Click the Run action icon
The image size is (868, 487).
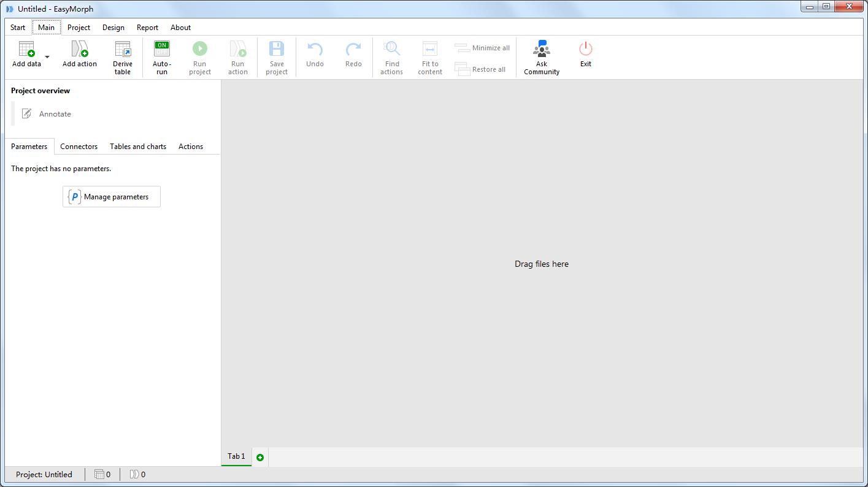tap(238, 49)
